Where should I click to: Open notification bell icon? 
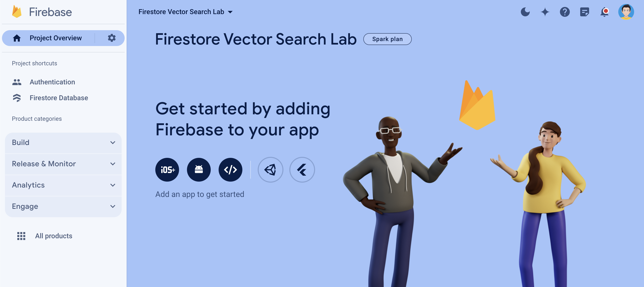coord(605,12)
